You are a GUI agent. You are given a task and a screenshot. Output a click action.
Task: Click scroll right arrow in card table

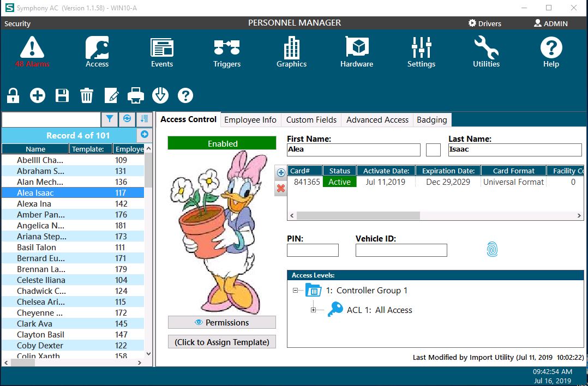(579, 215)
